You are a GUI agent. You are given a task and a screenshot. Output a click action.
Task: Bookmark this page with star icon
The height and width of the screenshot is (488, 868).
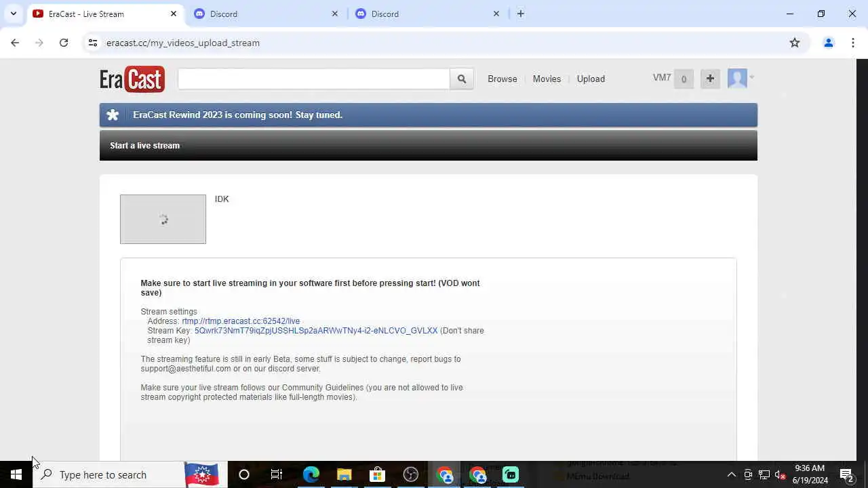click(x=795, y=43)
